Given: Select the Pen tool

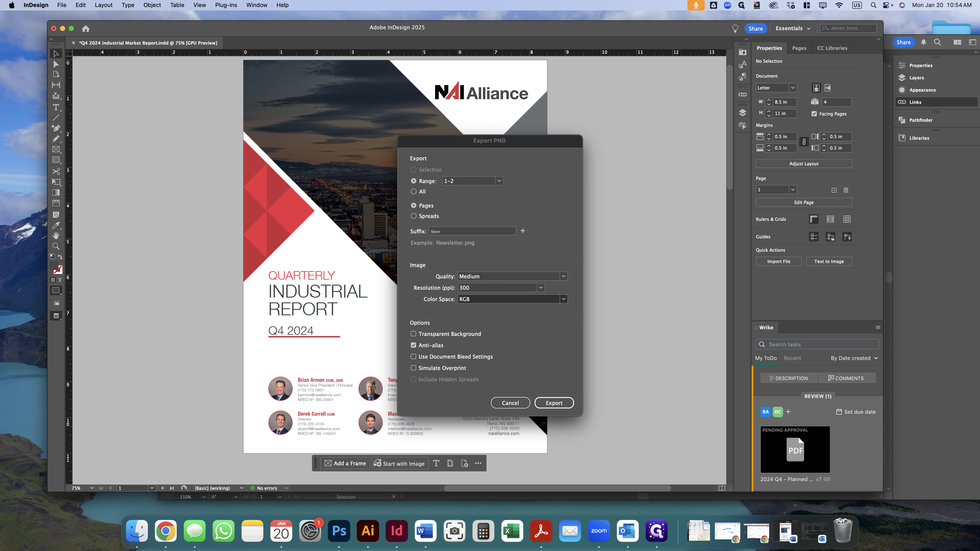Looking at the screenshot, I should (x=56, y=128).
